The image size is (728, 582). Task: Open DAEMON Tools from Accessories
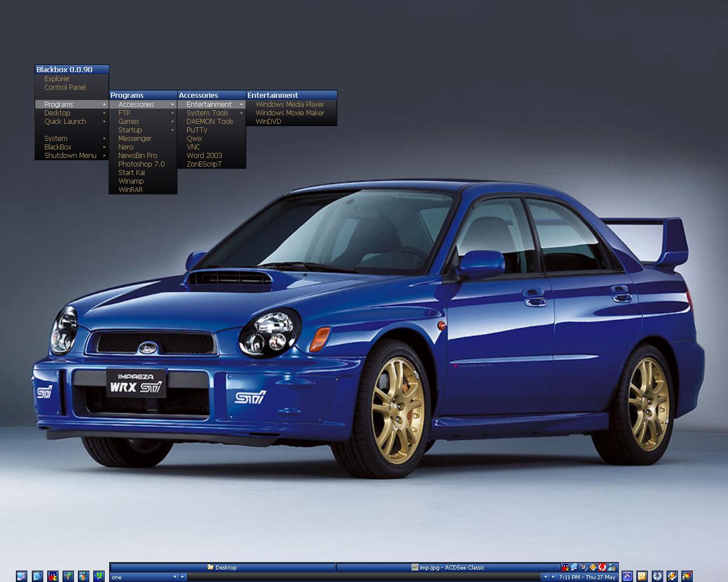point(212,122)
